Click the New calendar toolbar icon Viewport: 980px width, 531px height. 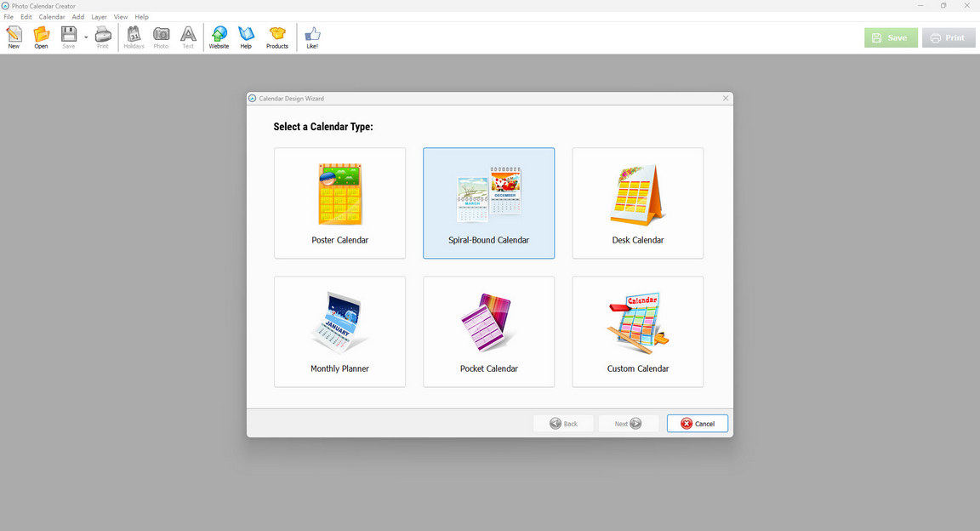[x=14, y=37]
